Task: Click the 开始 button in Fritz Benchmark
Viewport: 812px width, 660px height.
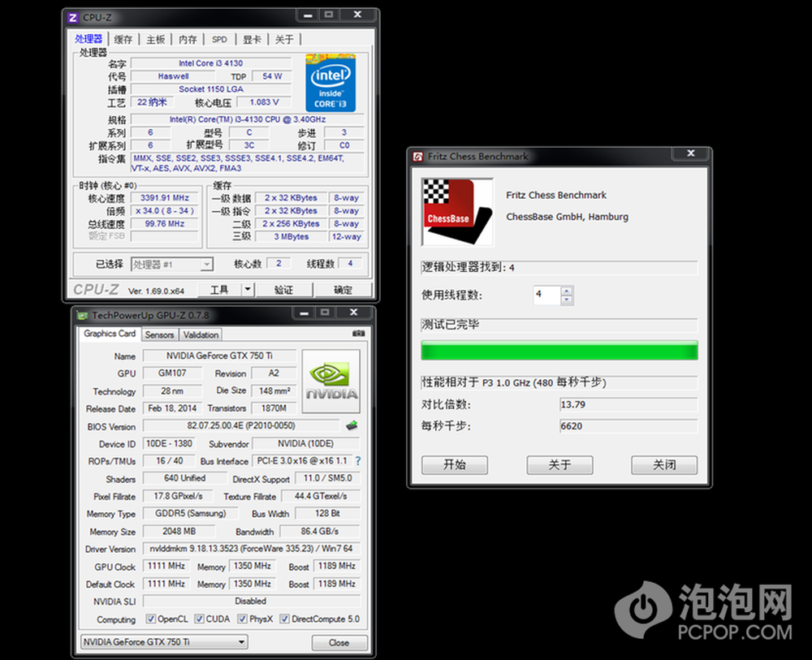Action: [455, 465]
